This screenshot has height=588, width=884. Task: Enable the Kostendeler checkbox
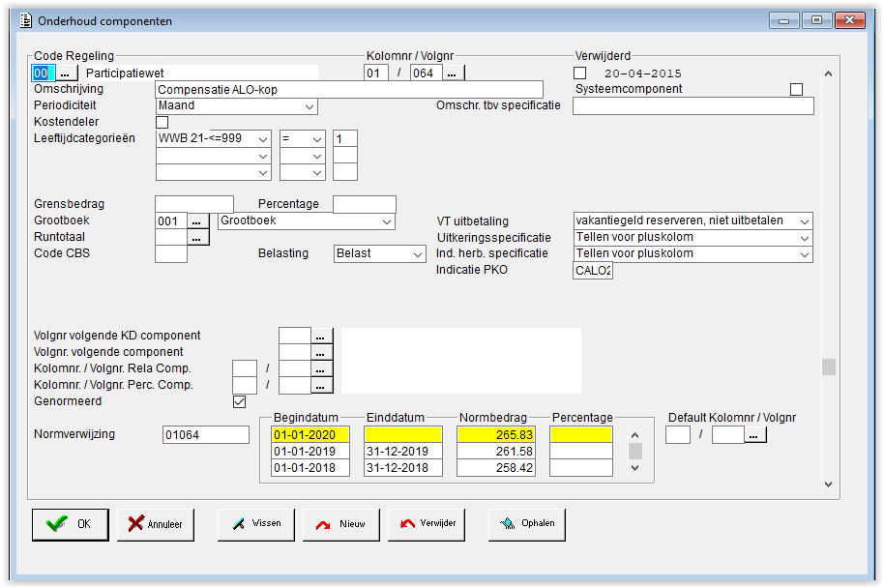tap(162, 122)
